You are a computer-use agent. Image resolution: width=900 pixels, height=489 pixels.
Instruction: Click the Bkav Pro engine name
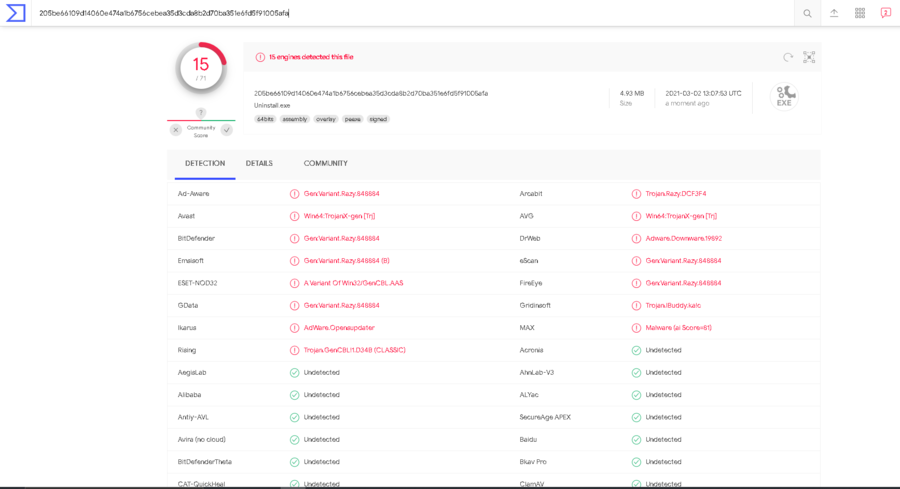coord(533,463)
